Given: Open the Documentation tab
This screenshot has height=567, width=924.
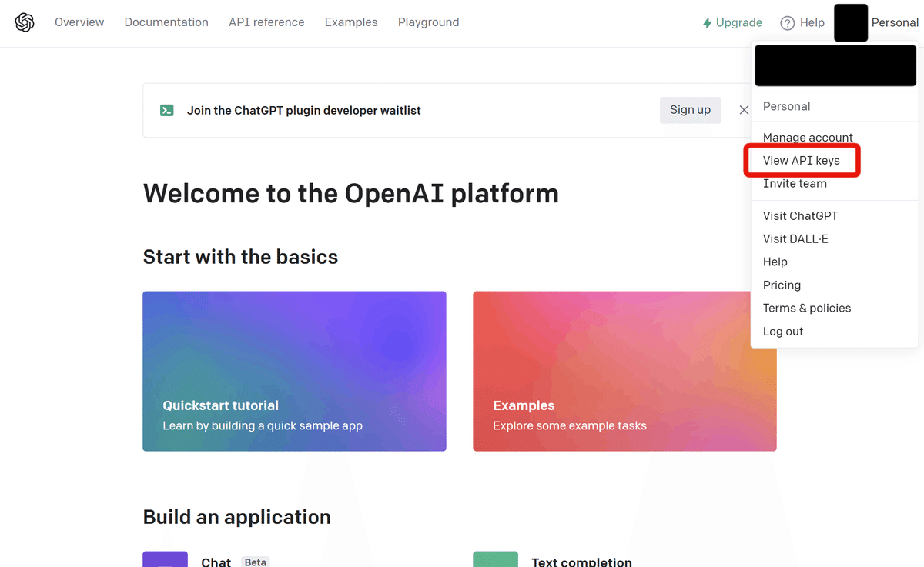Looking at the screenshot, I should click(166, 22).
